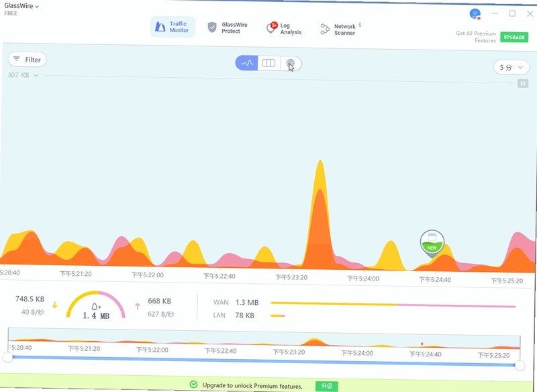This screenshot has width=537, height=392.
Task: Select the 下午5:24:40 main axis label
Action: coord(435,279)
